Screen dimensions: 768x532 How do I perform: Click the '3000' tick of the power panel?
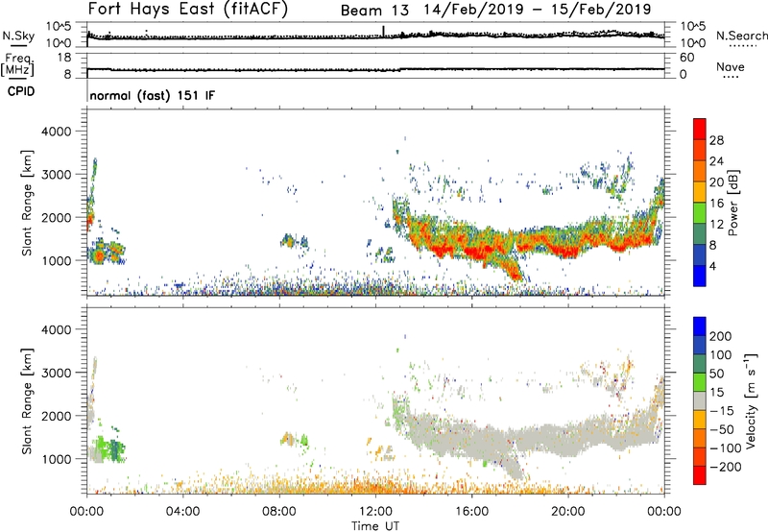56,175
